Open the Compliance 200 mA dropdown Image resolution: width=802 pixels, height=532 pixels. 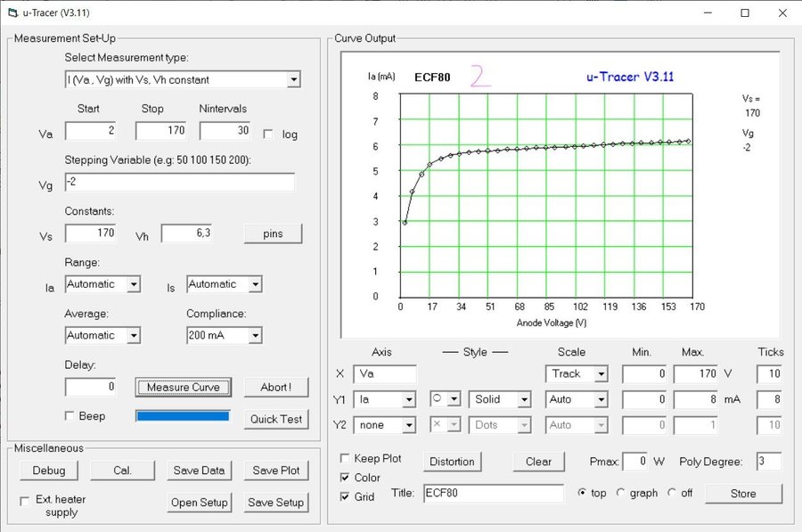click(x=255, y=336)
